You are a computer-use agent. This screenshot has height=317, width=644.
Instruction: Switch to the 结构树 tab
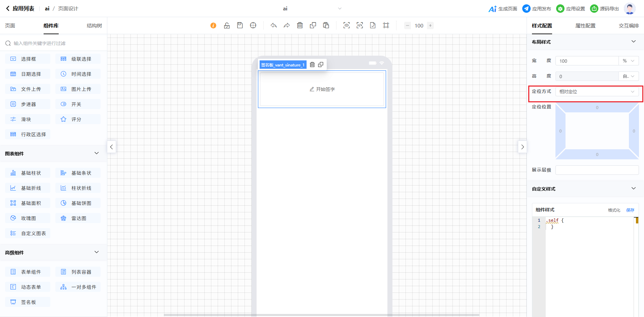pyautogui.click(x=94, y=26)
